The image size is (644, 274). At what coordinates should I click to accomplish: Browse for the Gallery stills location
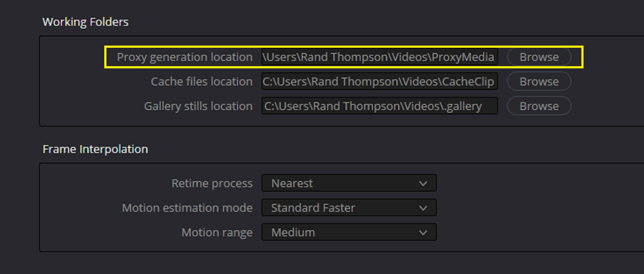tap(539, 106)
